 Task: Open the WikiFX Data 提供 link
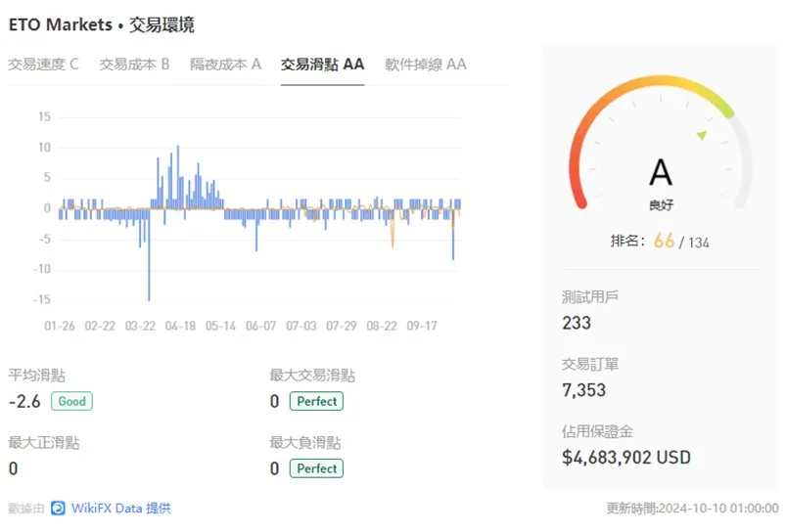click(x=120, y=508)
